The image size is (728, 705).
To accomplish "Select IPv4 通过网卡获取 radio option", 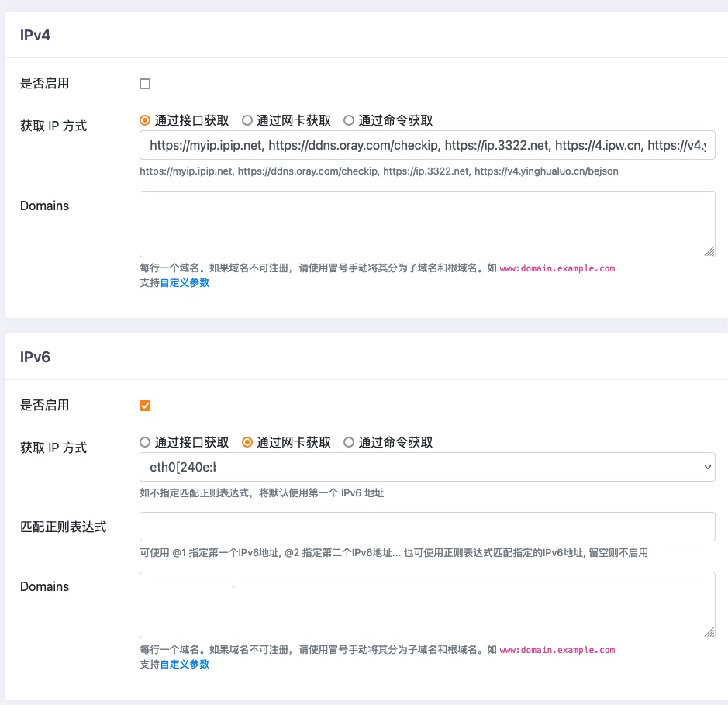I will (247, 120).
